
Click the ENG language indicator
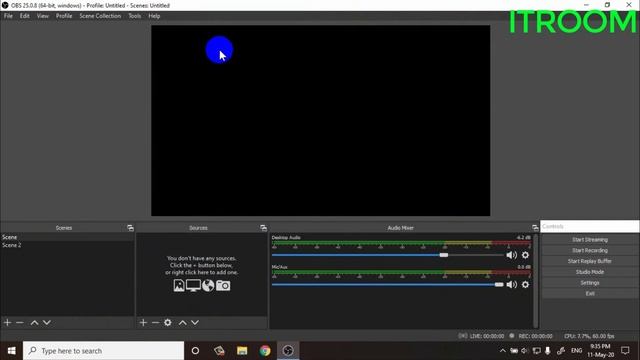(x=576, y=351)
